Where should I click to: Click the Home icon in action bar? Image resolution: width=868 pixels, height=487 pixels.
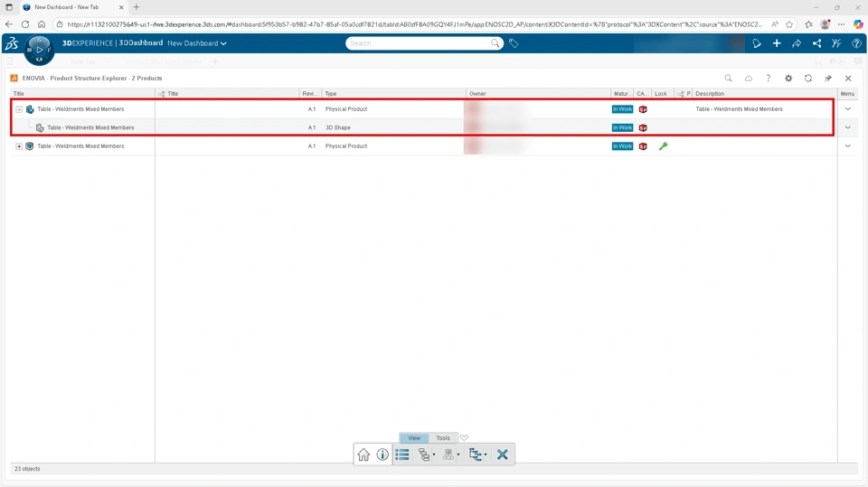(x=363, y=454)
